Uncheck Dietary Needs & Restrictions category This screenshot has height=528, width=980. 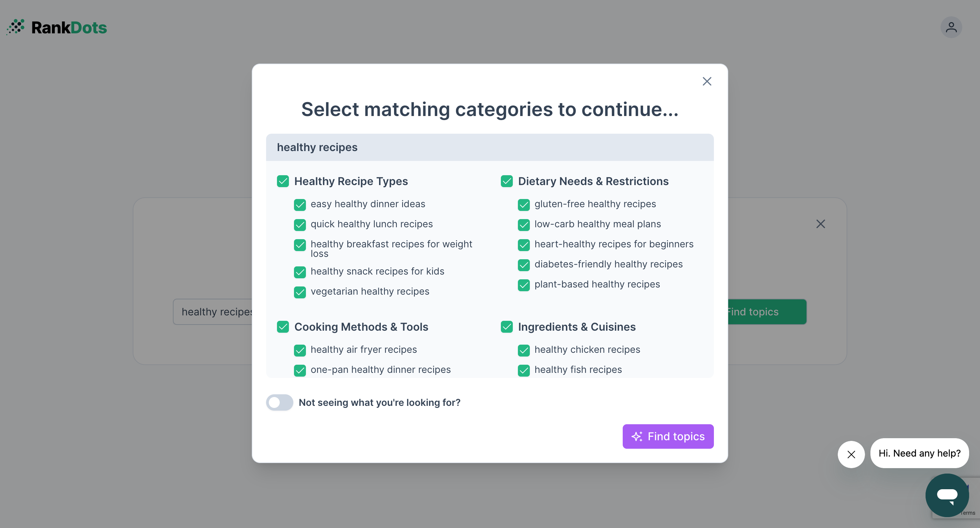tap(507, 181)
